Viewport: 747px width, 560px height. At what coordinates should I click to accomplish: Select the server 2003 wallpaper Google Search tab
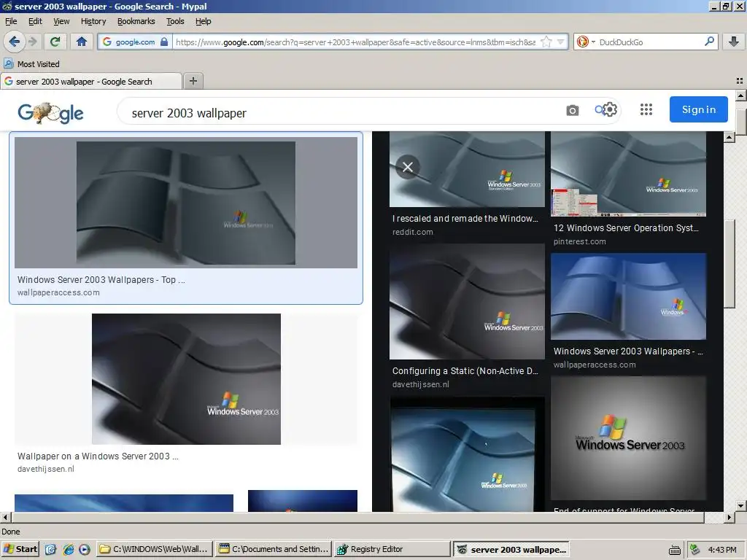click(x=91, y=82)
